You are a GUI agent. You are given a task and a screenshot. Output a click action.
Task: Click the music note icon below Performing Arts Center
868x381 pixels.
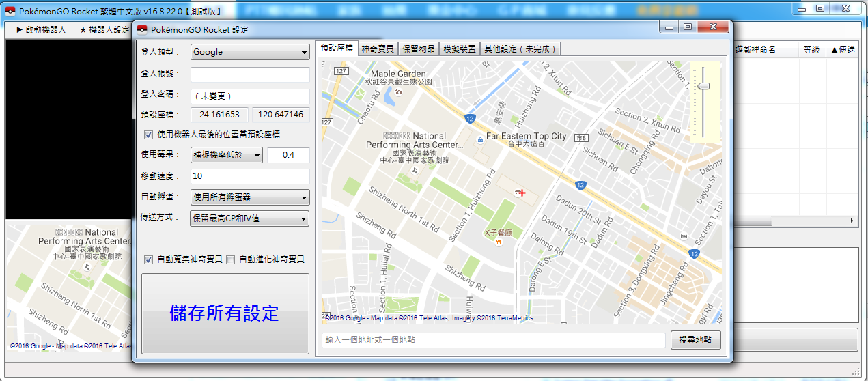click(414, 171)
